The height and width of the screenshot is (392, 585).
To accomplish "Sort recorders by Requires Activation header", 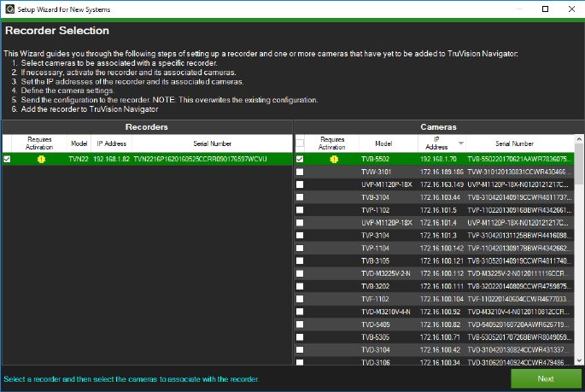I will [x=39, y=143].
